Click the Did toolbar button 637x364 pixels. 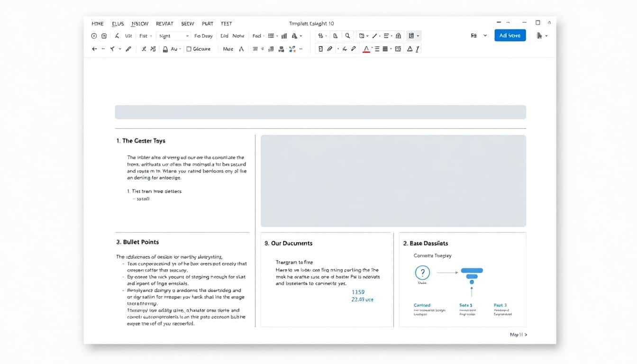click(x=224, y=36)
